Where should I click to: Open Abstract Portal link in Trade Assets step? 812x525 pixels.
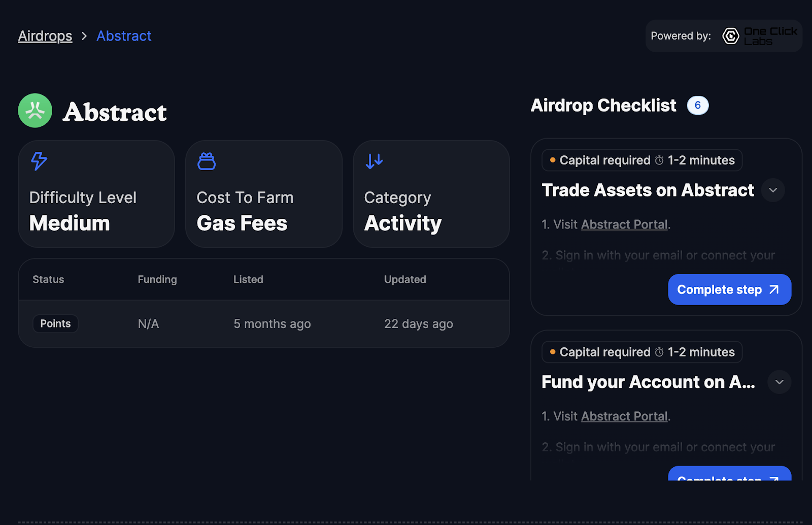pos(624,224)
